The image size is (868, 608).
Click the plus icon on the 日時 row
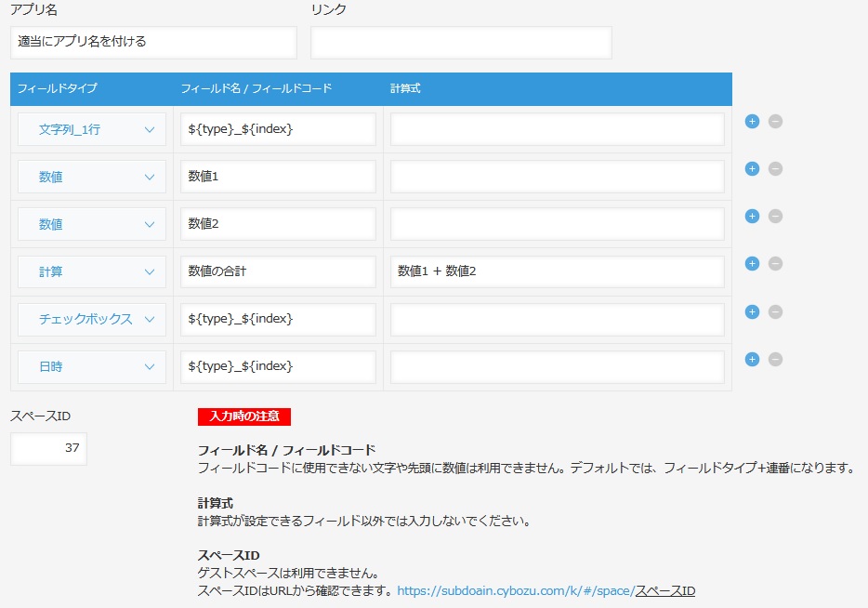(x=753, y=359)
